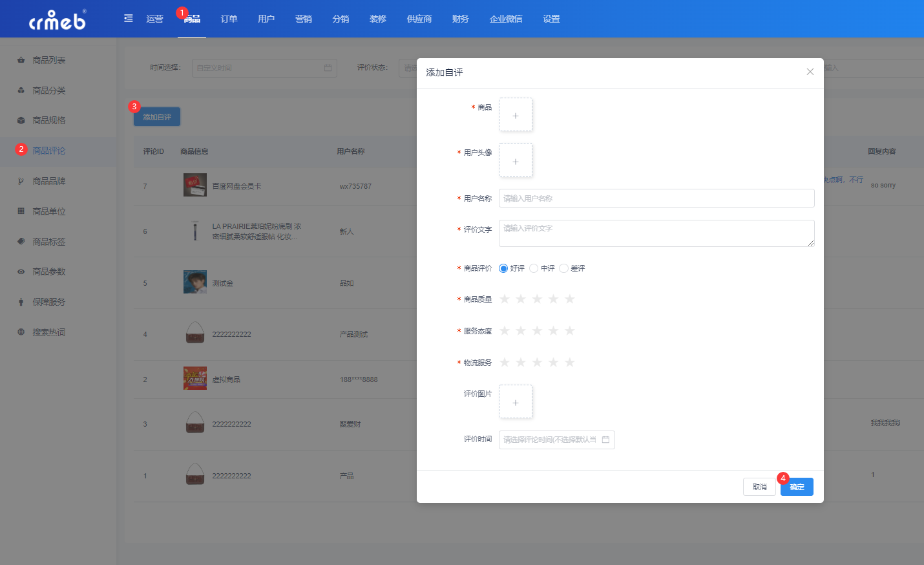Screen dimensions: 924x565
Task: Rate 商品质量 with the fifth star
Action: pos(570,299)
